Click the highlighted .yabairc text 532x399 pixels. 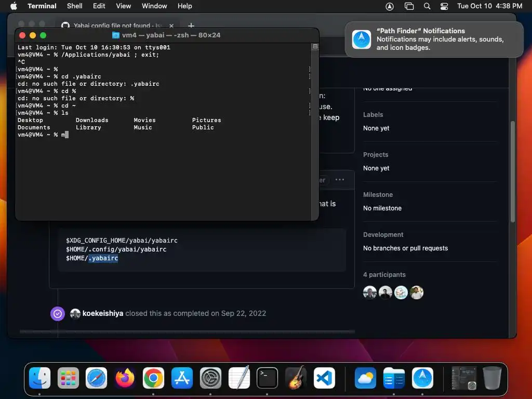point(103,258)
